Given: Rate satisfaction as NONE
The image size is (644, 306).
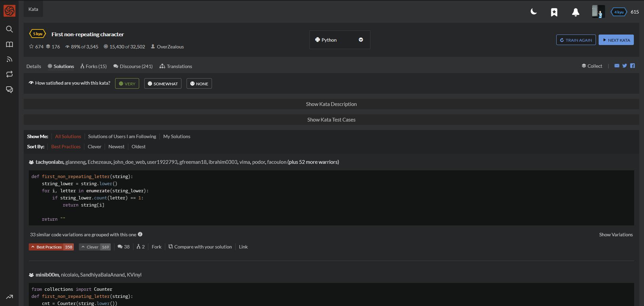Looking at the screenshot, I should pyautogui.click(x=199, y=84).
